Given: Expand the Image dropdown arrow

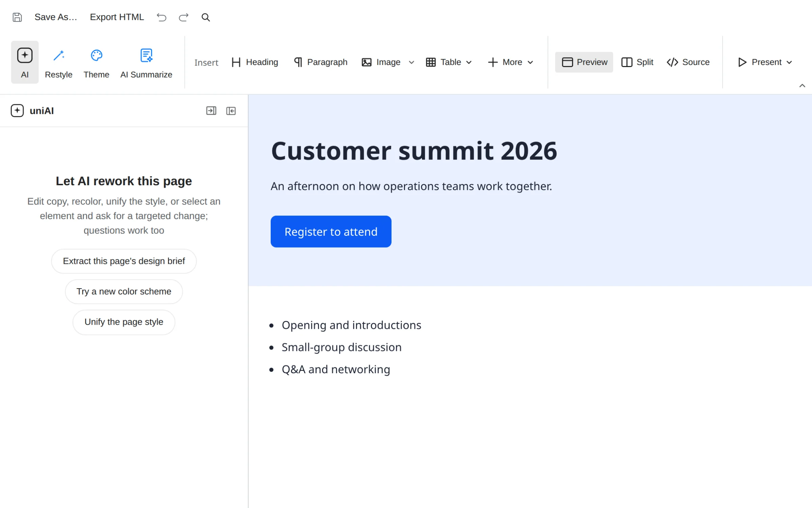Looking at the screenshot, I should [x=411, y=62].
